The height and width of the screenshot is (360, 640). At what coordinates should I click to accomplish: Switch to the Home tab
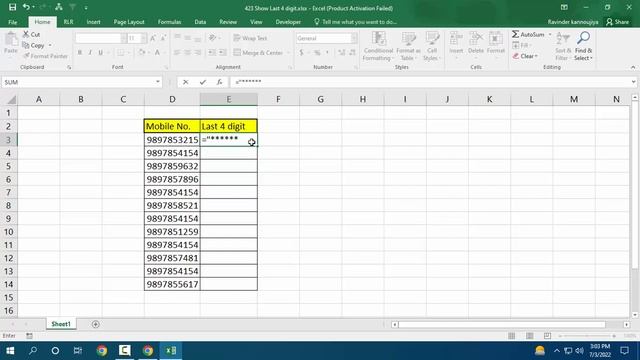point(42,22)
